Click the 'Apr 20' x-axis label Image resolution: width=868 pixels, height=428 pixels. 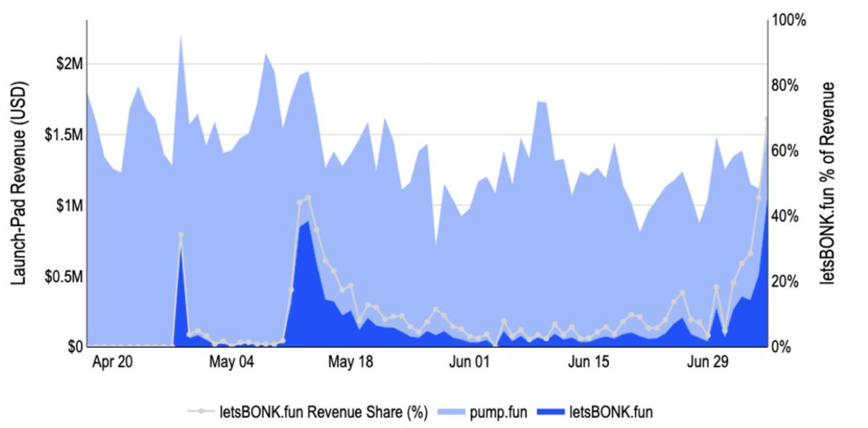click(x=114, y=362)
